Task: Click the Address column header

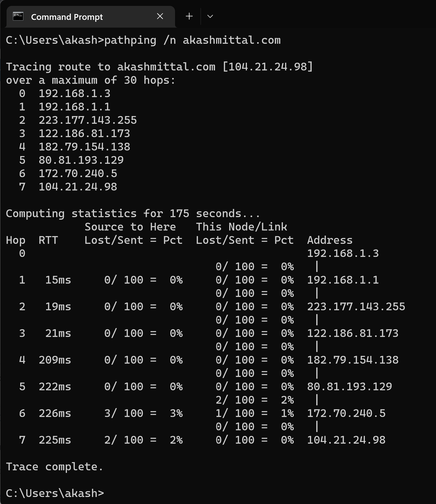Action: [330, 240]
